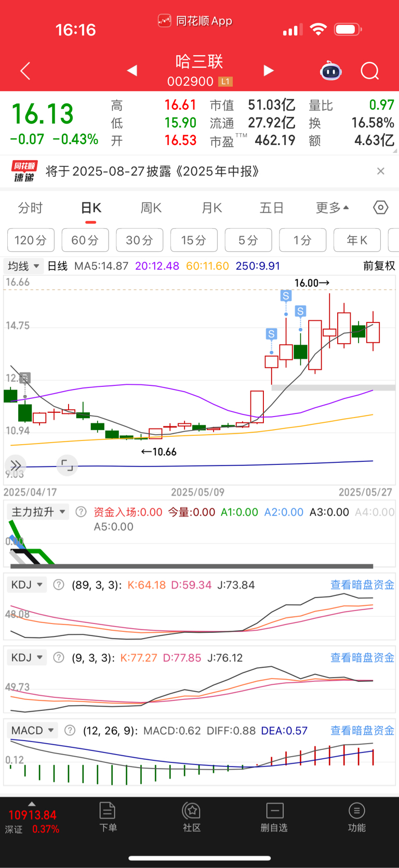Tap the leftmost S sell signal marker

click(x=271, y=334)
